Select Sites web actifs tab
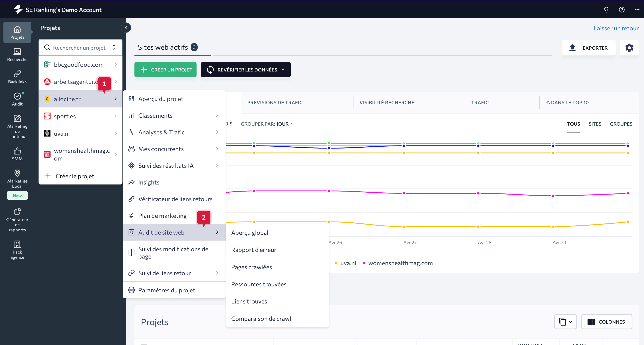Image resolution: width=644 pixels, height=345 pixels. click(173, 47)
